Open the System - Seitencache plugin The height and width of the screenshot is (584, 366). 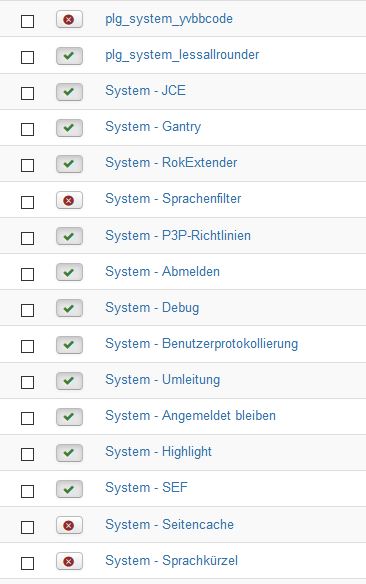[169, 524]
